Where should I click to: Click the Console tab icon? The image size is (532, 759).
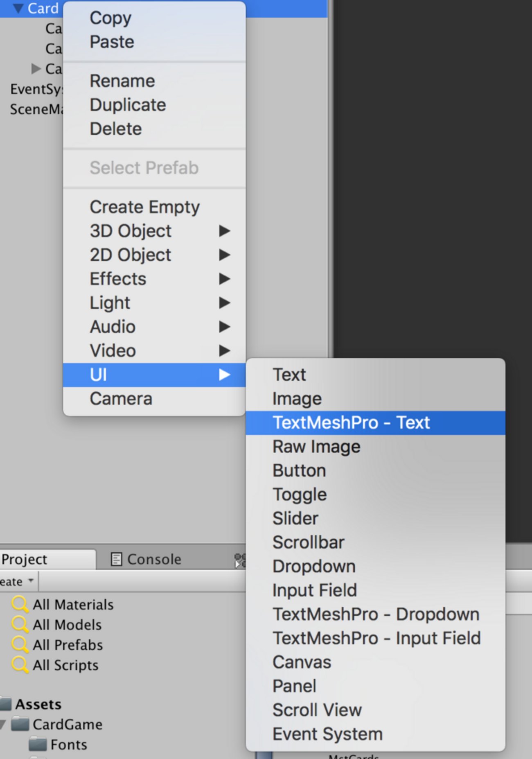point(116,559)
